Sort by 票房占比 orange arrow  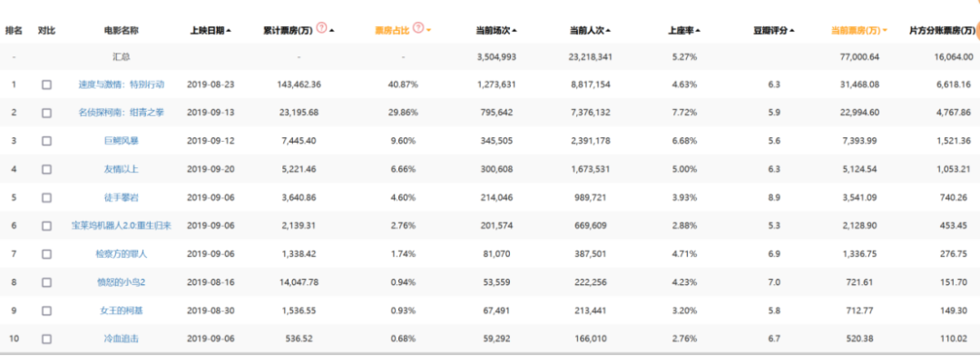pos(428,31)
